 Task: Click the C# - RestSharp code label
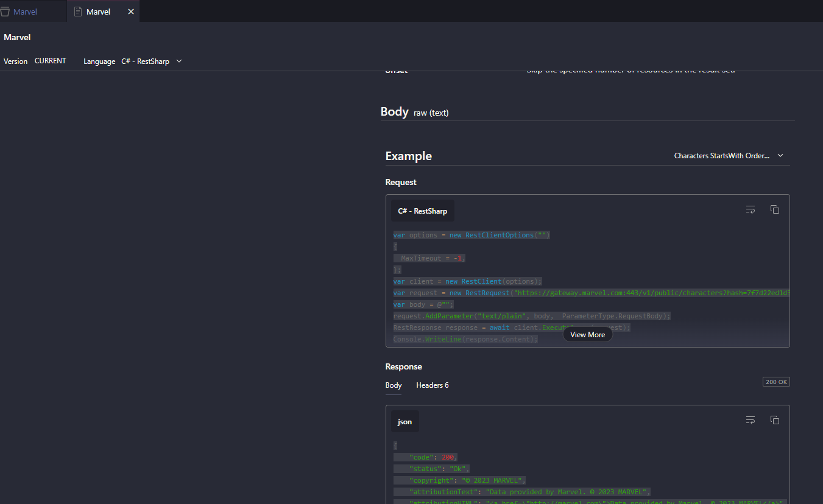423,211
